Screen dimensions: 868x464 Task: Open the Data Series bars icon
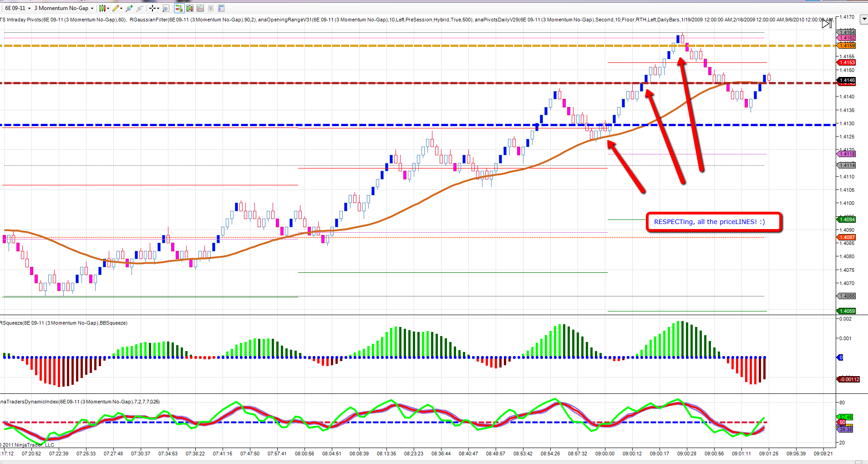[x=189, y=8]
